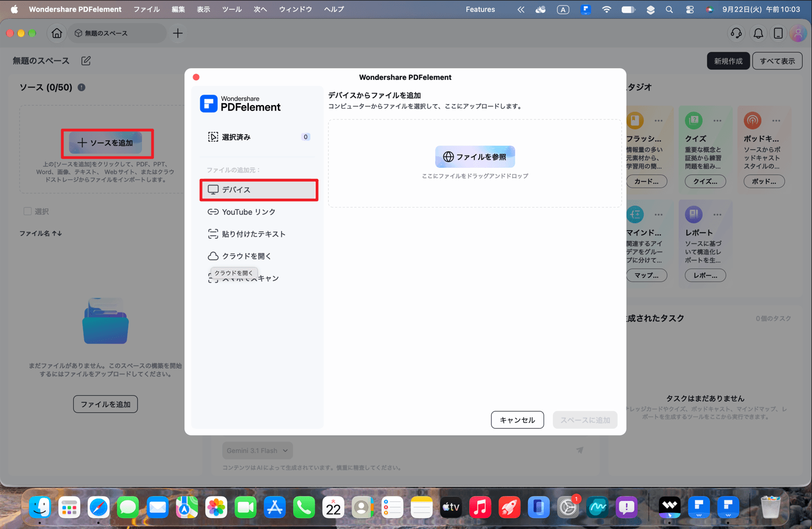The height and width of the screenshot is (529, 812).
Task: Select the 無題のスペース tab
Action: coord(117,33)
